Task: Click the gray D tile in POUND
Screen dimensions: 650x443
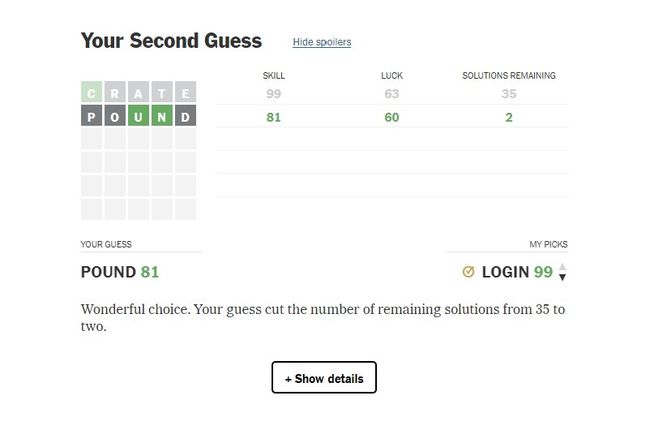Action: tap(185, 117)
